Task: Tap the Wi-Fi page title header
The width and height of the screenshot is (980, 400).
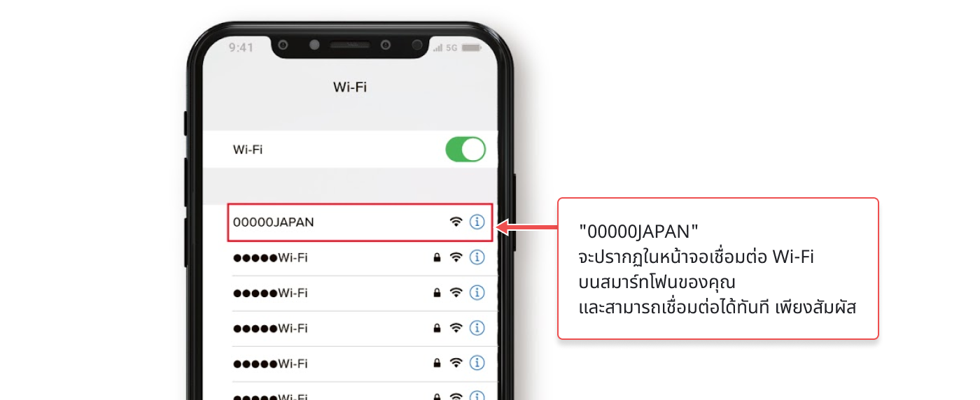Action: point(350,87)
